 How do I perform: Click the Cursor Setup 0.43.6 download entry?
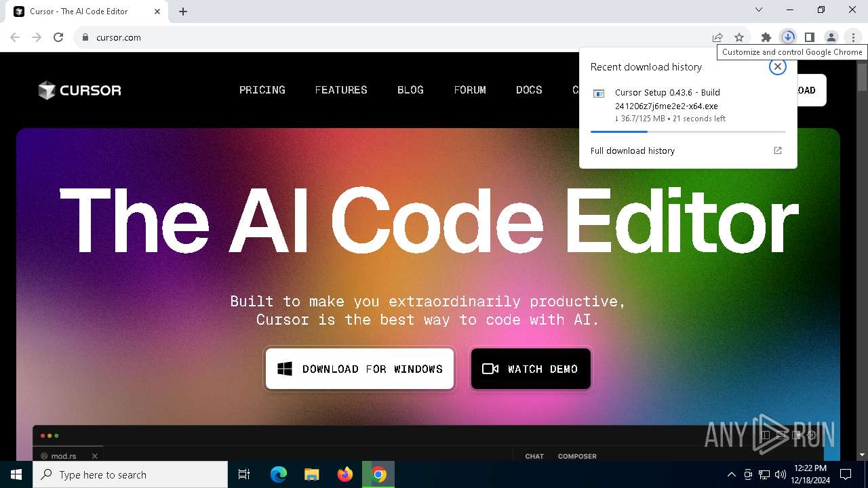688,105
